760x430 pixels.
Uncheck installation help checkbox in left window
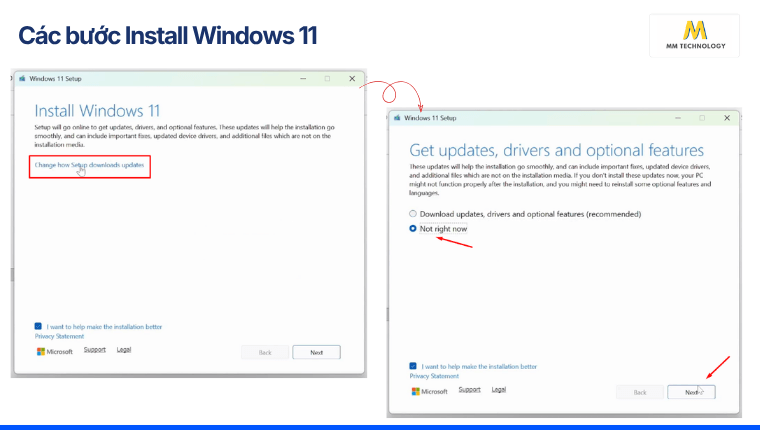(x=38, y=326)
